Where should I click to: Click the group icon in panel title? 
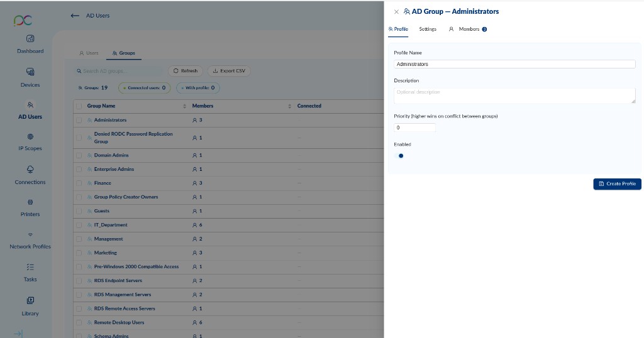tap(407, 11)
